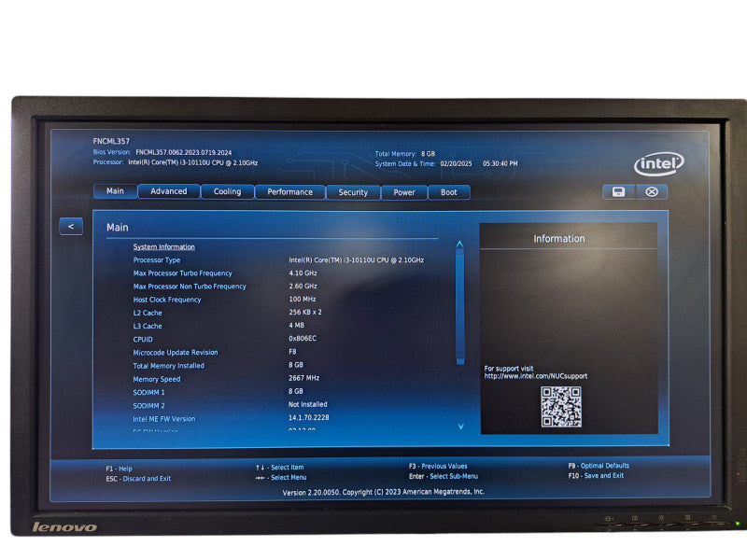Go to the Security tab
The width and height of the screenshot is (747, 560).
point(353,192)
